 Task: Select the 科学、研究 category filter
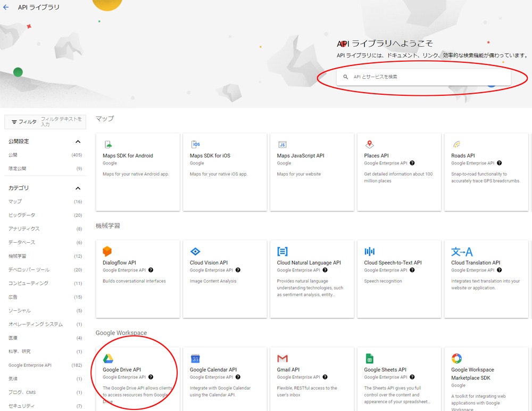coord(45,351)
